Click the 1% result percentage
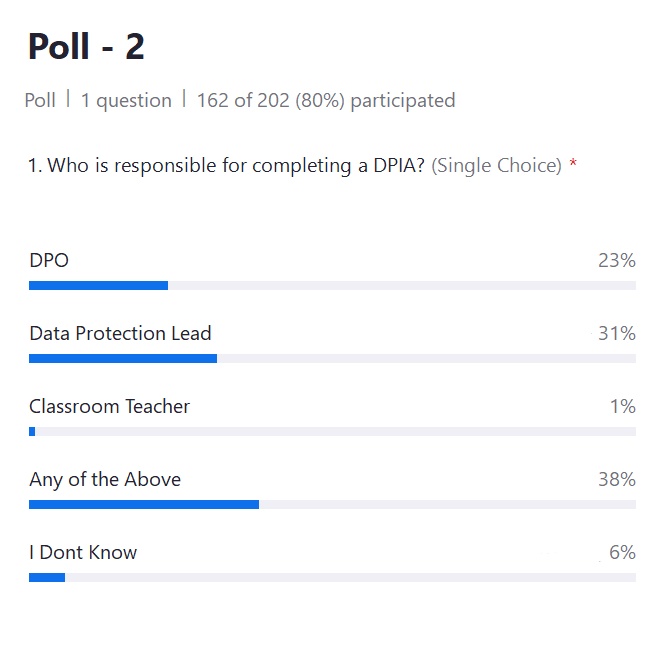 [x=623, y=406]
